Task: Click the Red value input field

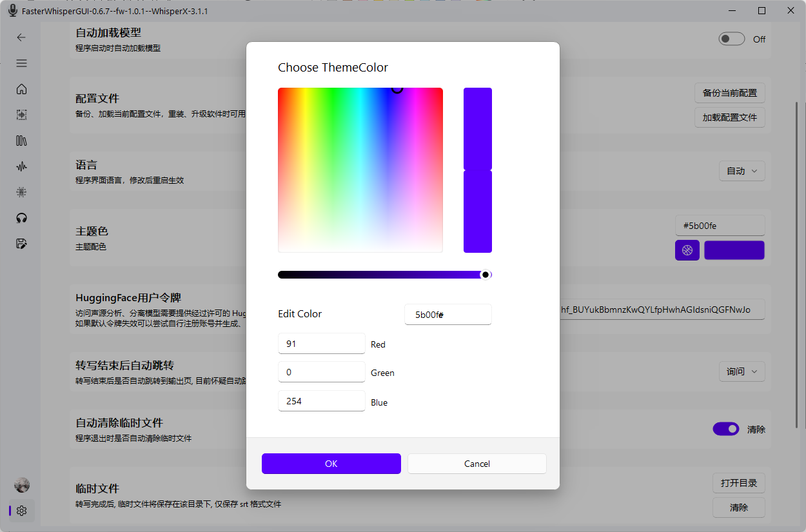Action: (x=321, y=344)
